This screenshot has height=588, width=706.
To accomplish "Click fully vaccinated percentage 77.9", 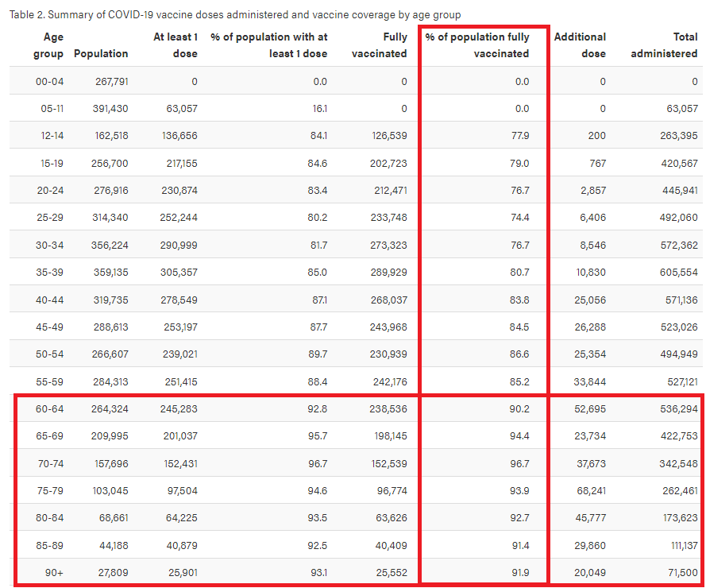I will point(520,136).
